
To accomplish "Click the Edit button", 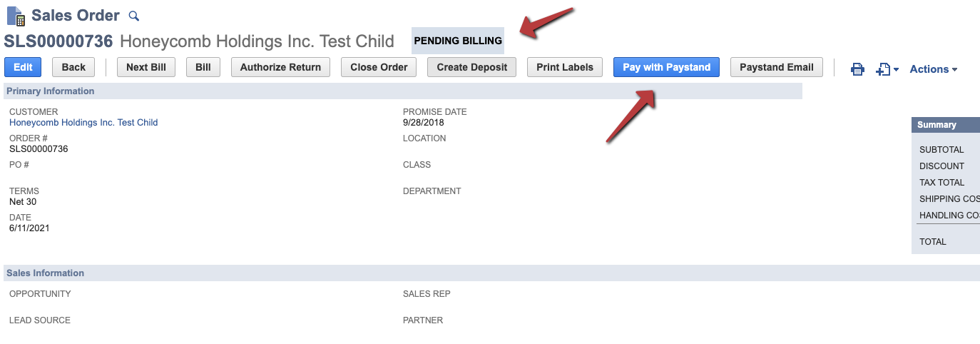I will point(23,67).
